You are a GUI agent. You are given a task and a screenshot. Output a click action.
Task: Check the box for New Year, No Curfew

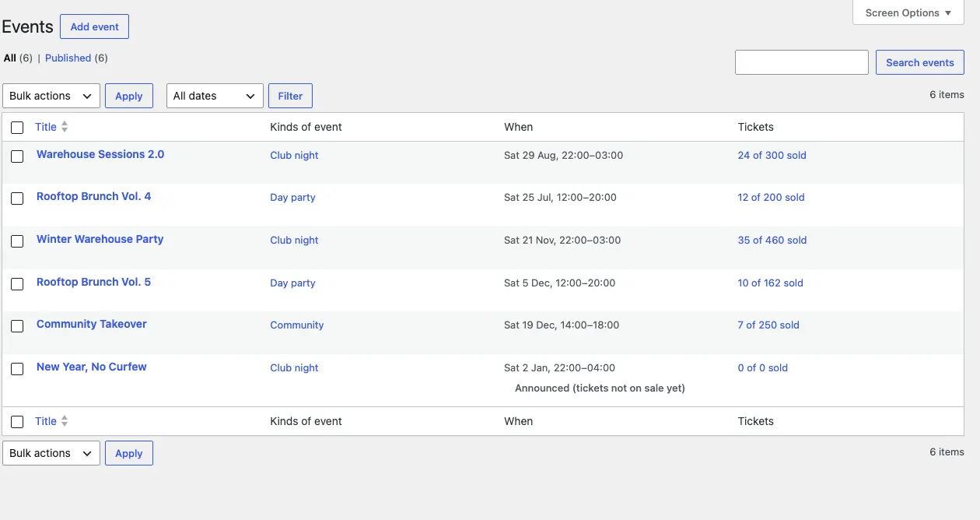pyautogui.click(x=17, y=369)
